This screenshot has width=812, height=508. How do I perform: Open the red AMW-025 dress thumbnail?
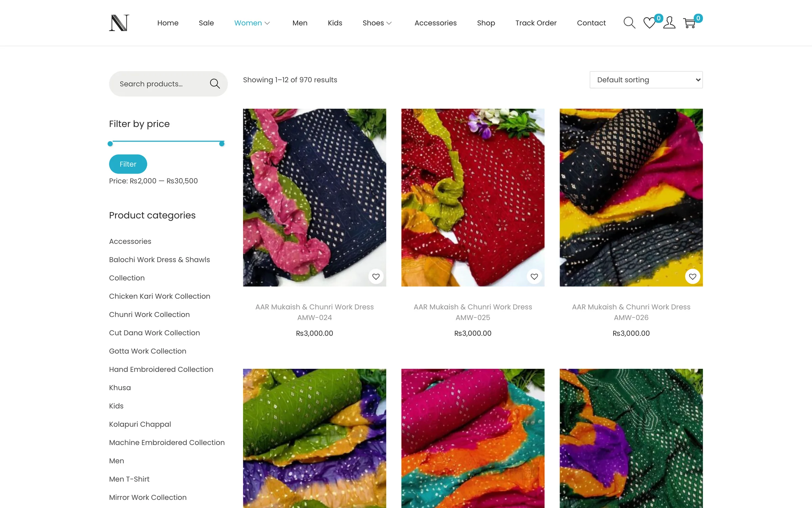(x=473, y=197)
